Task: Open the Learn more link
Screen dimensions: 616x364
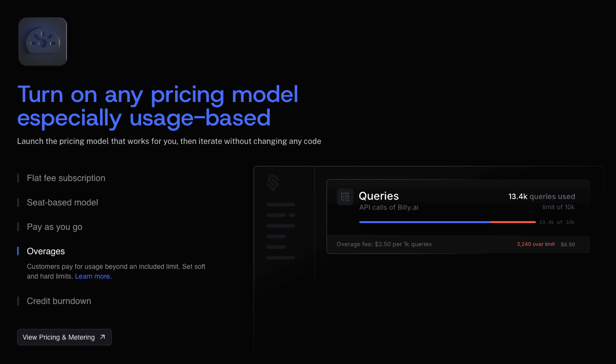Action: (x=93, y=276)
